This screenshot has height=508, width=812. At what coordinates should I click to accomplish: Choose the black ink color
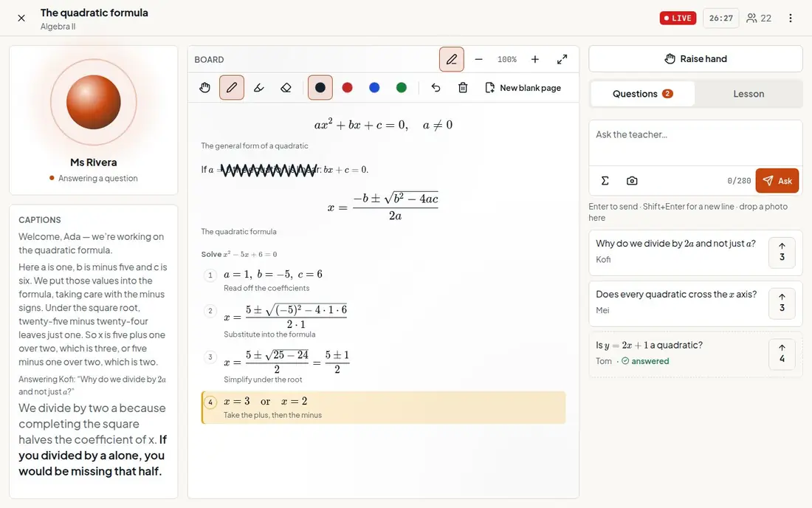tap(320, 88)
